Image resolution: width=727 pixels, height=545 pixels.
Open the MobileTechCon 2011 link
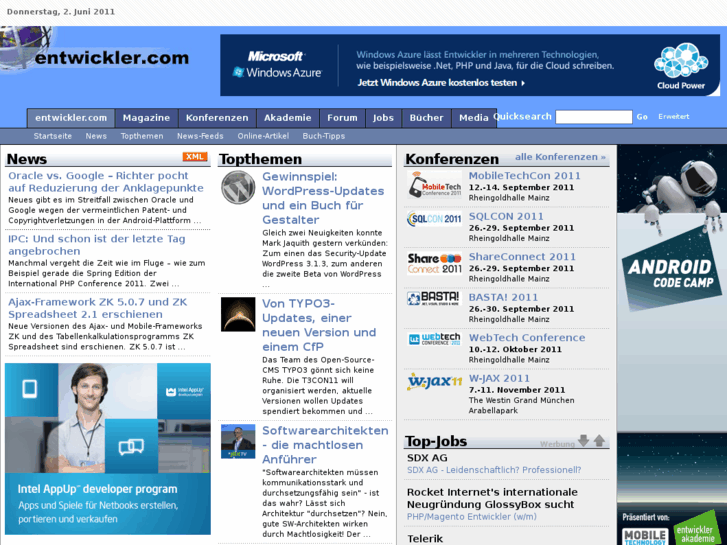click(x=524, y=176)
